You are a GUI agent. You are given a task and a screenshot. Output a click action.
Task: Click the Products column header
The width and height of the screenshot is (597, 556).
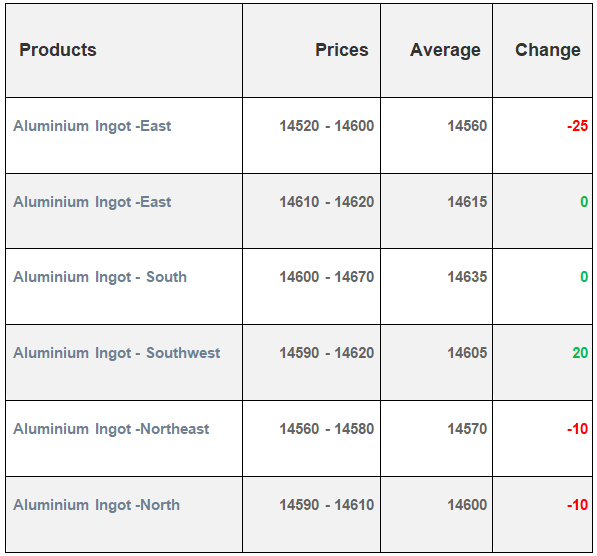pyautogui.click(x=58, y=50)
